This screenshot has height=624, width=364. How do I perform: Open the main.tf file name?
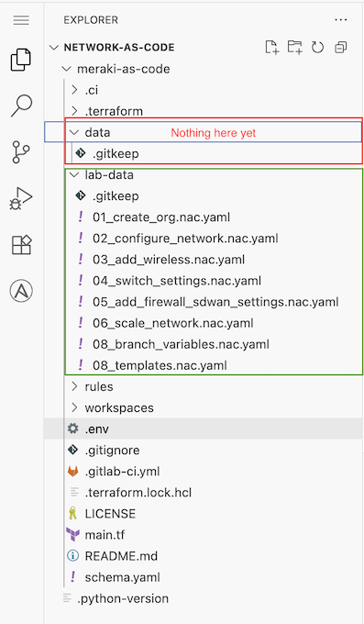(105, 534)
